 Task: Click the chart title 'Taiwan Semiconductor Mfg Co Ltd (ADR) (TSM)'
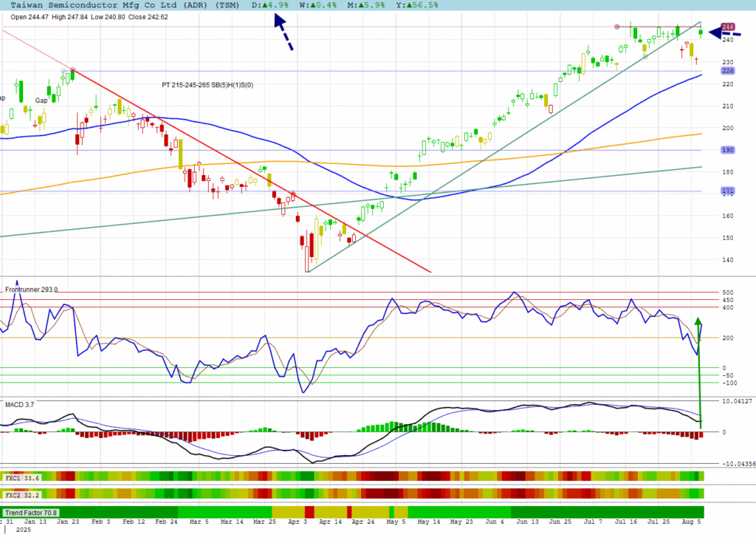125,5
